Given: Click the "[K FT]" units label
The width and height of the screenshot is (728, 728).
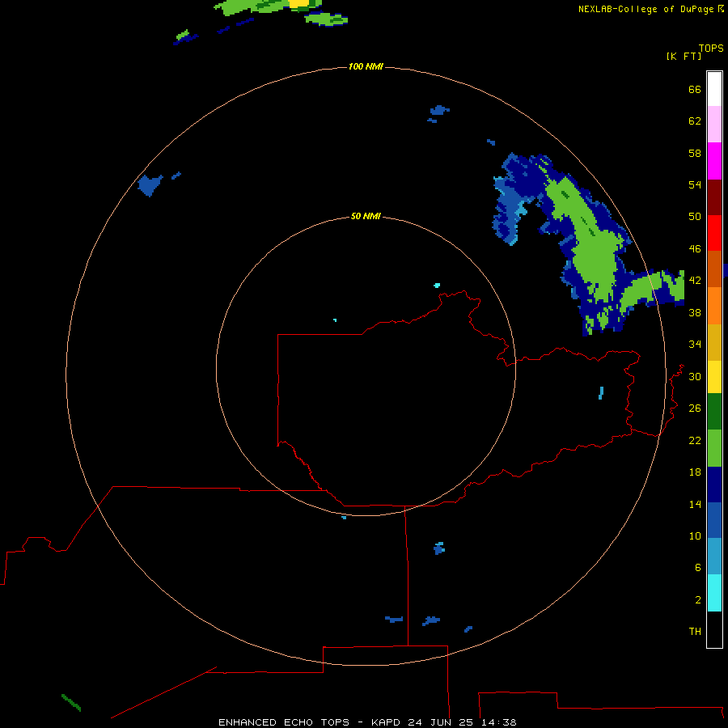Looking at the screenshot, I should pyautogui.click(x=684, y=56).
